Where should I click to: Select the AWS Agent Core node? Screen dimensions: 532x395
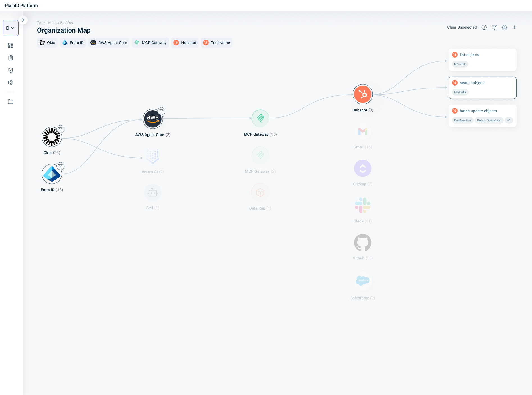tap(153, 119)
